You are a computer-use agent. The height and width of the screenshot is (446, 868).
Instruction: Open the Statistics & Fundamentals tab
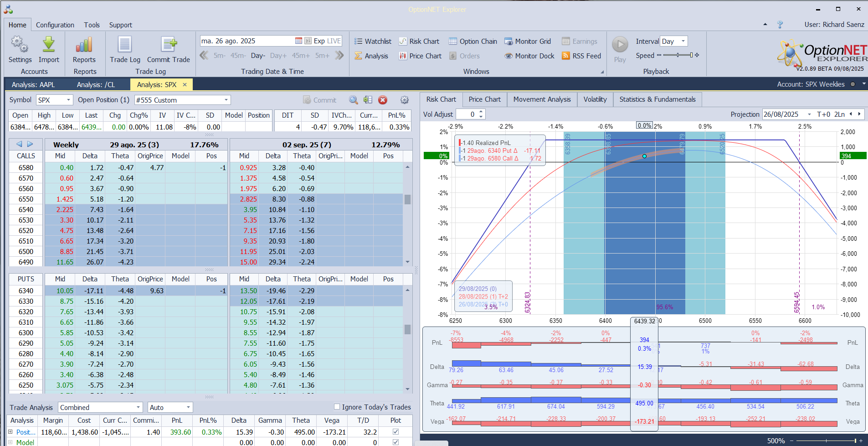tap(657, 99)
